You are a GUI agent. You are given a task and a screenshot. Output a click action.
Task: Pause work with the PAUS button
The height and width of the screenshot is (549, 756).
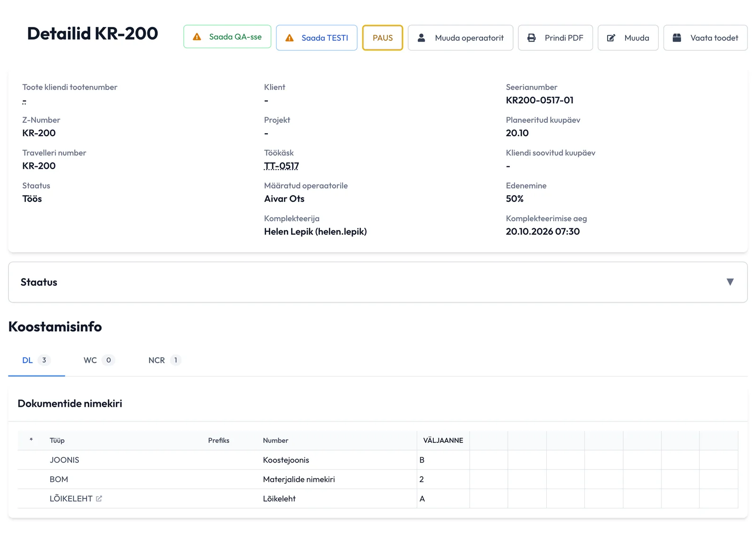[x=383, y=38]
